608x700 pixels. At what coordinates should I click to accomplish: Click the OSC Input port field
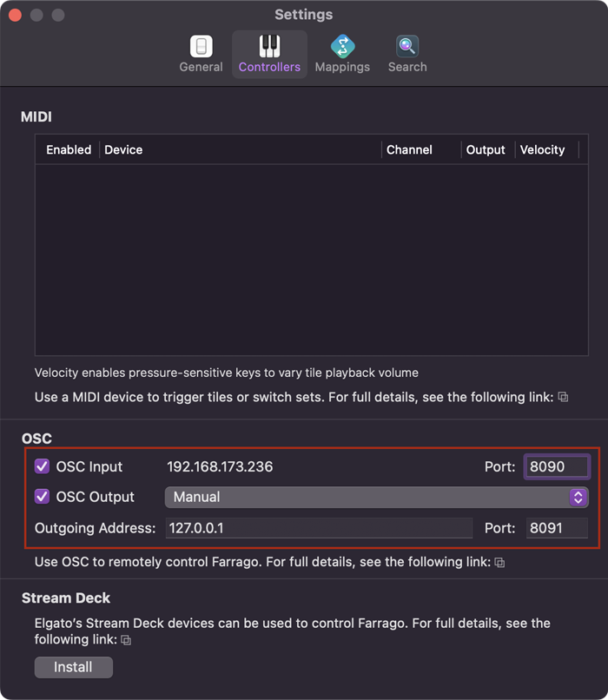[x=556, y=466]
